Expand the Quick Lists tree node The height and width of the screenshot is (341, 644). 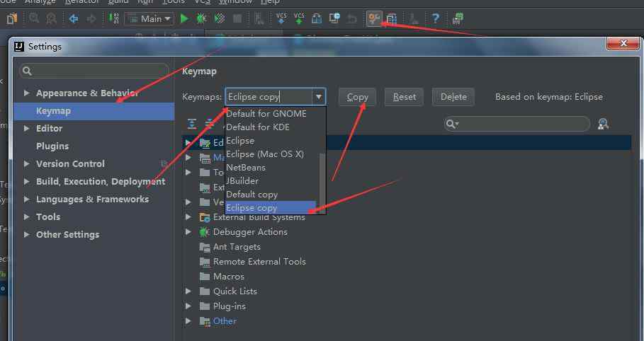pyautogui.click(x=188, y=291)
